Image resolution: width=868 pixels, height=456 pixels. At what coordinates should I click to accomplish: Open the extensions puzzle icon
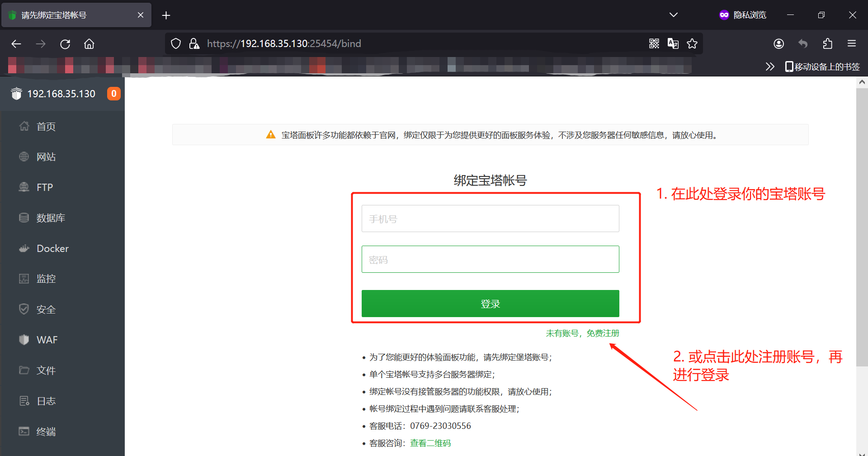coord(827,43)
